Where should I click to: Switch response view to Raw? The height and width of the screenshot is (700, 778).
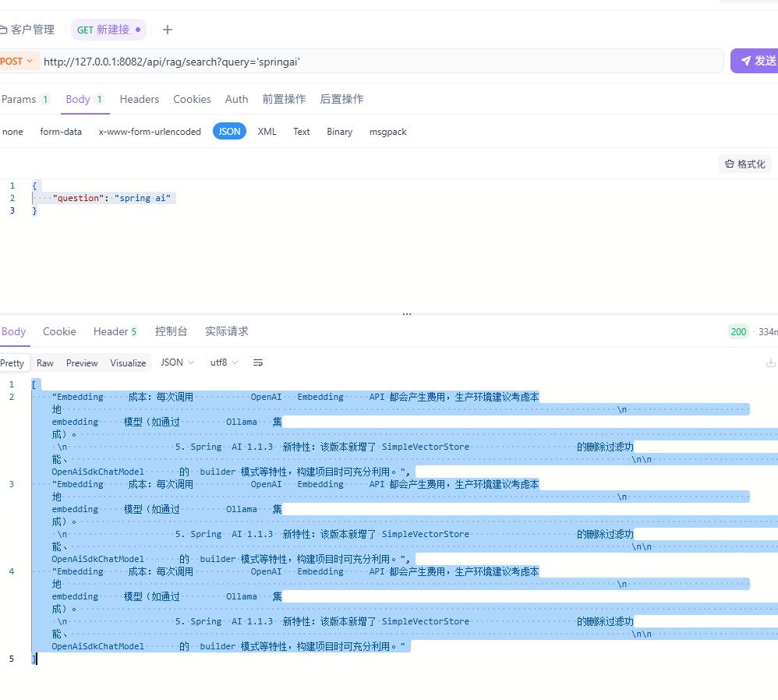(45, 362)
